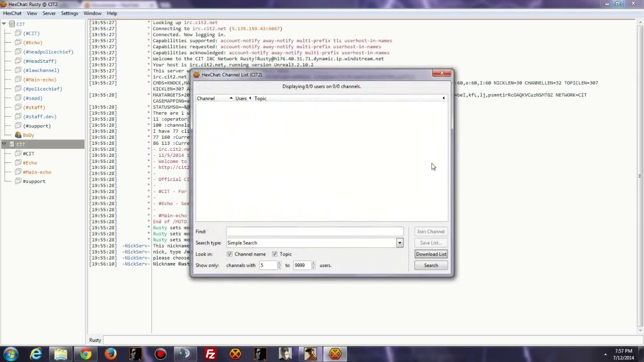This screenshot has width=644, height=362.
Task: Open the Window menu
Action: (92, 14)
